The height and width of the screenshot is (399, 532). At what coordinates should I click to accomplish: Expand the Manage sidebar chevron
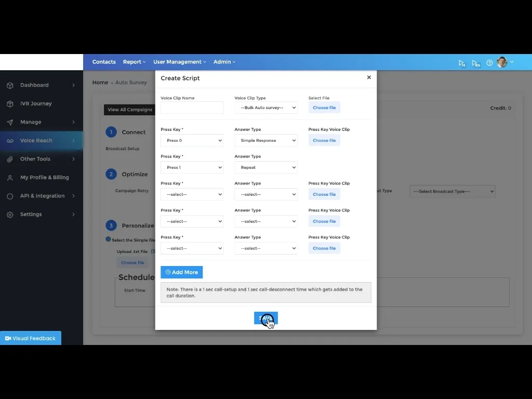click(73, 122)
